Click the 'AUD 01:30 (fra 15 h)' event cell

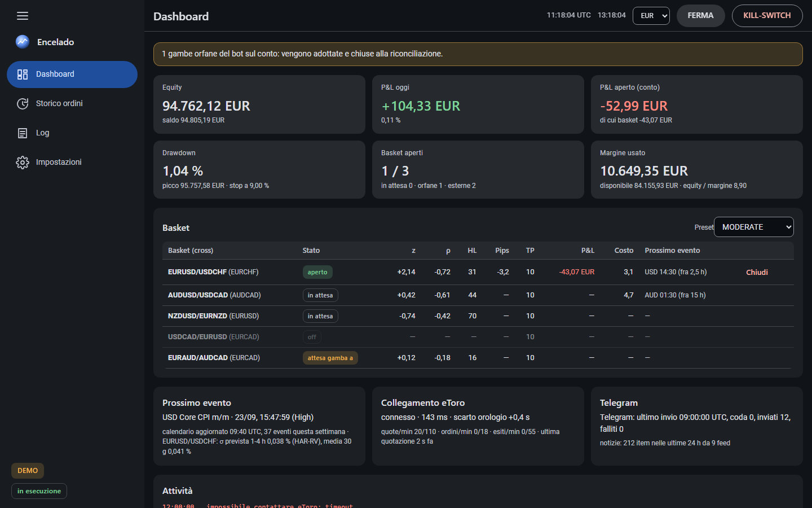point(675,295)
